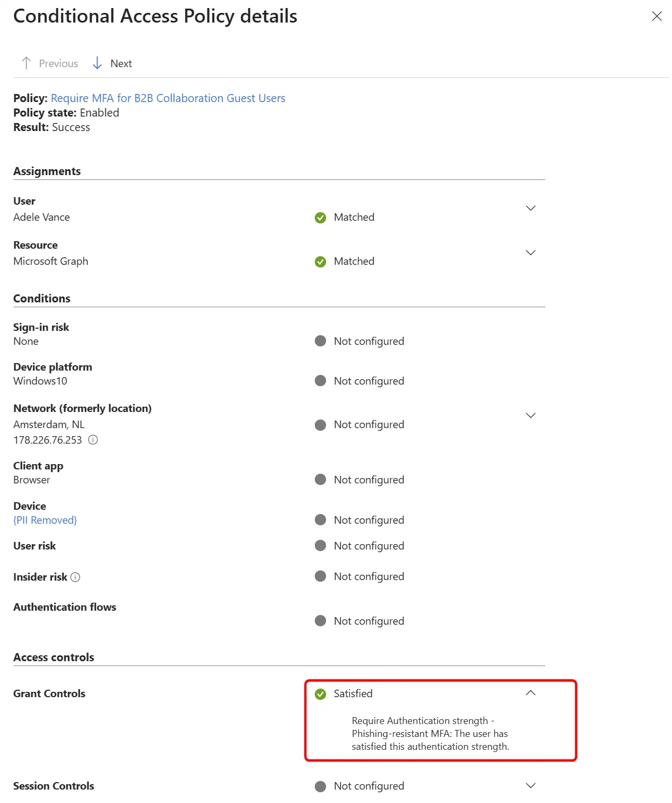Screen dimensions: 672x803
Task: Select the IP address 178.226.76.253
Action: point(47,440)
